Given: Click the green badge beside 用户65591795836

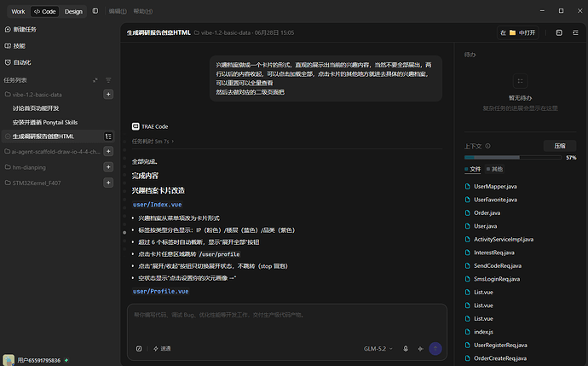Looking at the screenshot, I should 66,360.
